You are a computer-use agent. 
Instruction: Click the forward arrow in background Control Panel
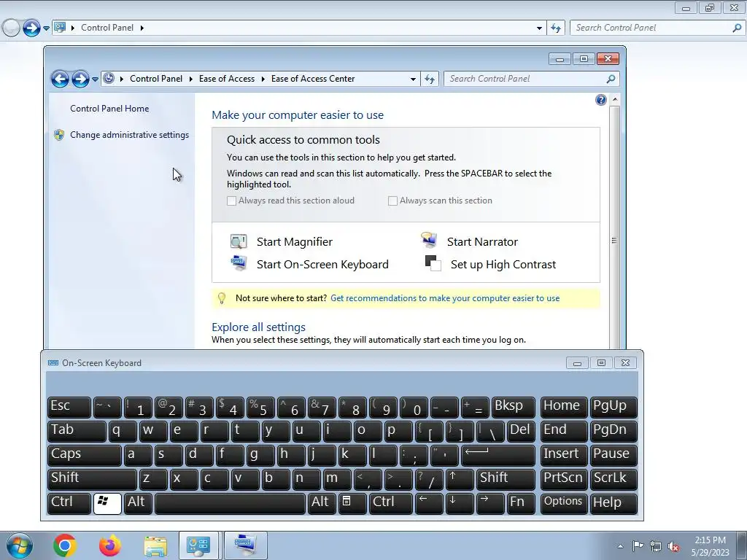click(x=31, y=28)
